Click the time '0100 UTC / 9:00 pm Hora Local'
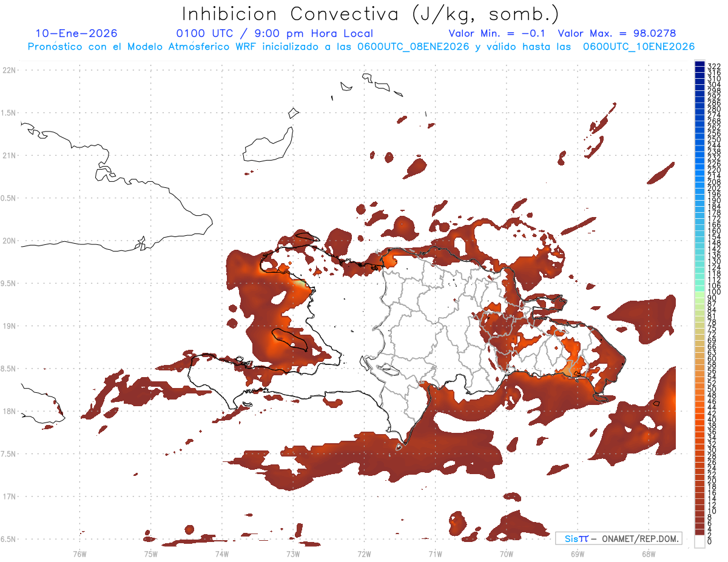728x562 pixels. coord(275,33)
